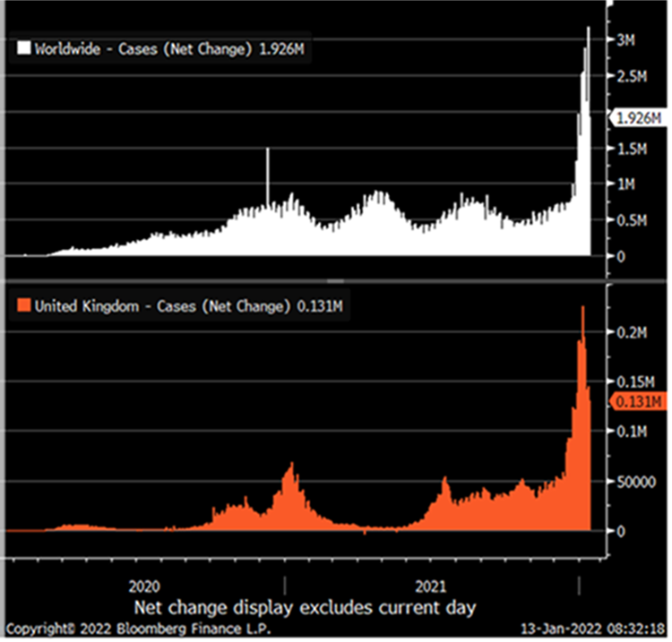Select the 0.15M UK axis label

[x=633, y=382]
